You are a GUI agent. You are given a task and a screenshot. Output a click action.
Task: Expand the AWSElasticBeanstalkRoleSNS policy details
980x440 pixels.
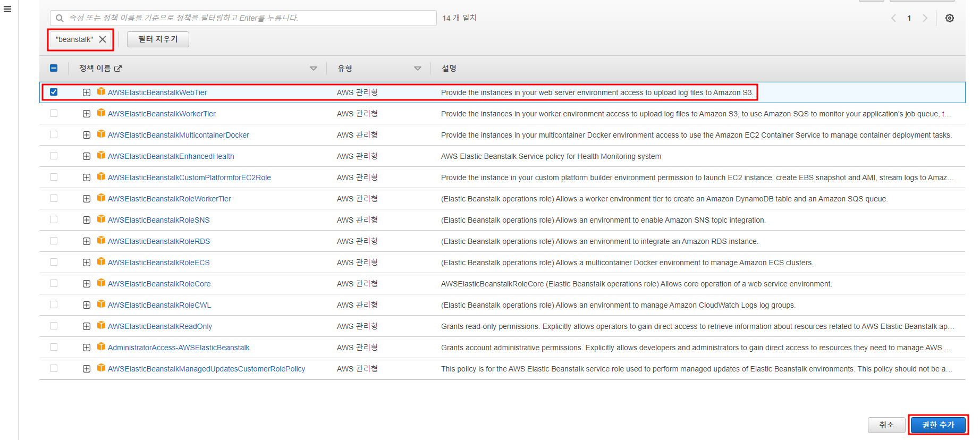pyautogui.click(x=87, y=220)
